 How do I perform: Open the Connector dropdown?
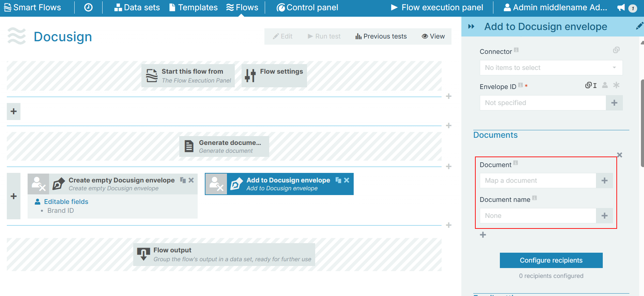pyautogui.click(x=551, y=68)
